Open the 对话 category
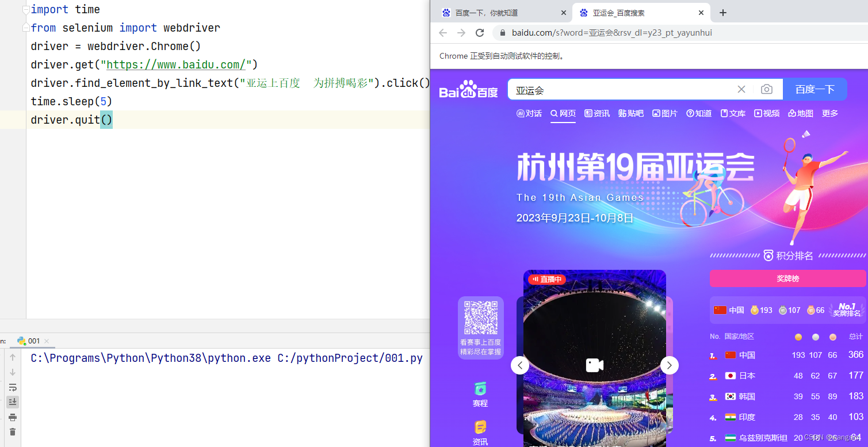The image size is (868, 447). pos(529,113)
